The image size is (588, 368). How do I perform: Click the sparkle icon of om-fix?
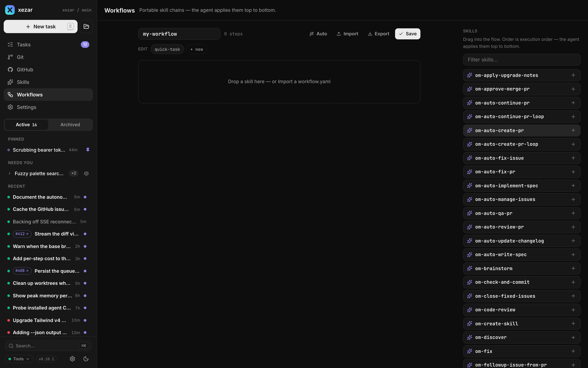(x=470, y=351)
